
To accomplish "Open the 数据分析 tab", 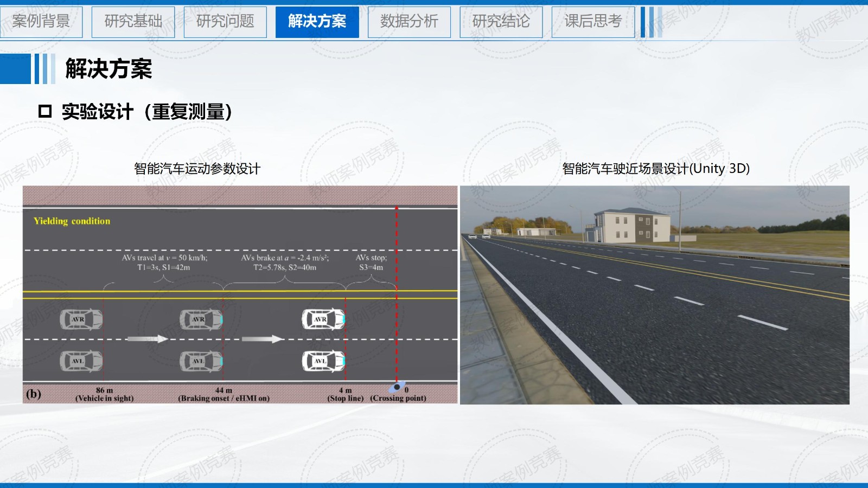I will click(409, 22).
